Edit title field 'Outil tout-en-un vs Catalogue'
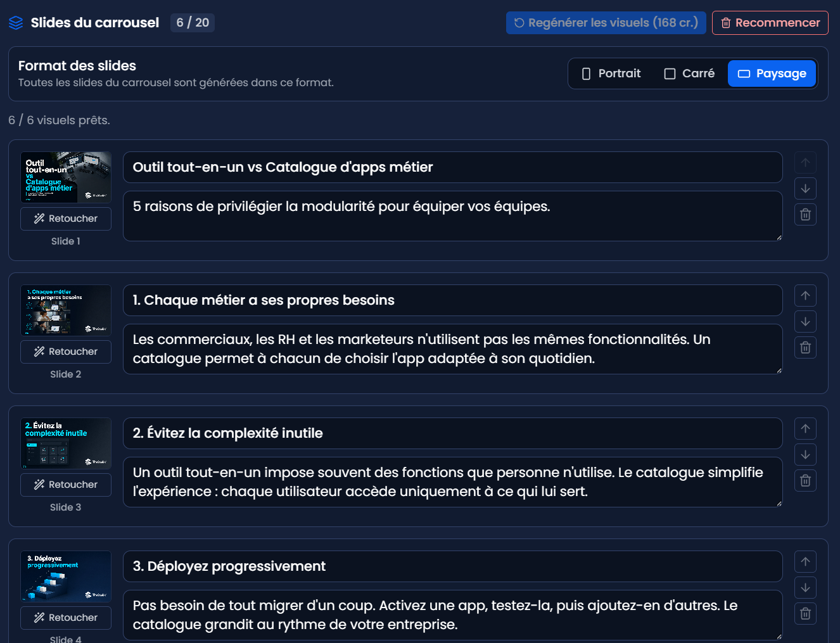This screenshot has width=840, height=643. pyautogui.click(x=453, y=167)
